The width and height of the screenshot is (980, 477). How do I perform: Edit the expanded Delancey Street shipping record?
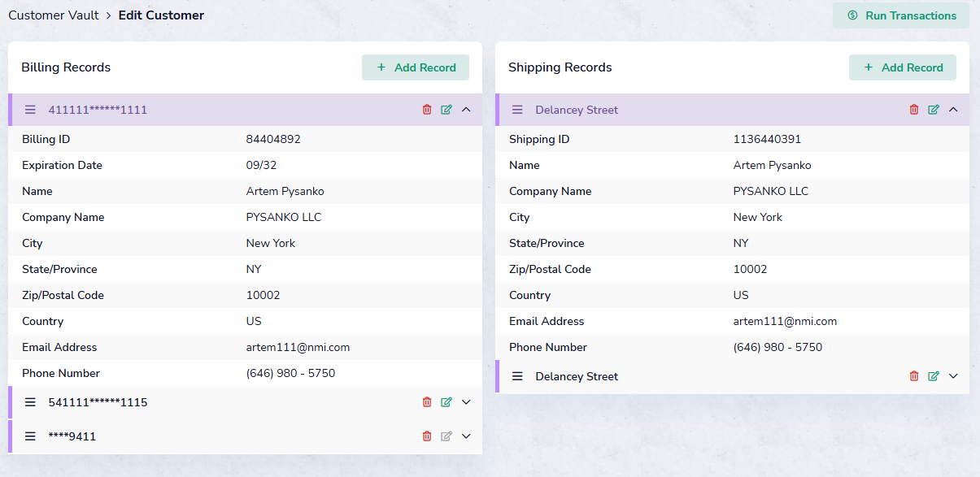[934, 110]
